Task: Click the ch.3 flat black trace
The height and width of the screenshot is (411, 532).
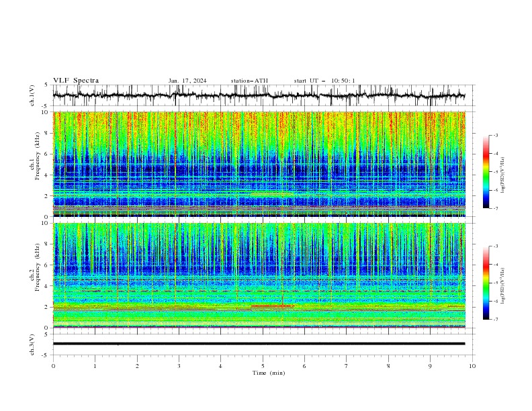Action: (259, 344)
